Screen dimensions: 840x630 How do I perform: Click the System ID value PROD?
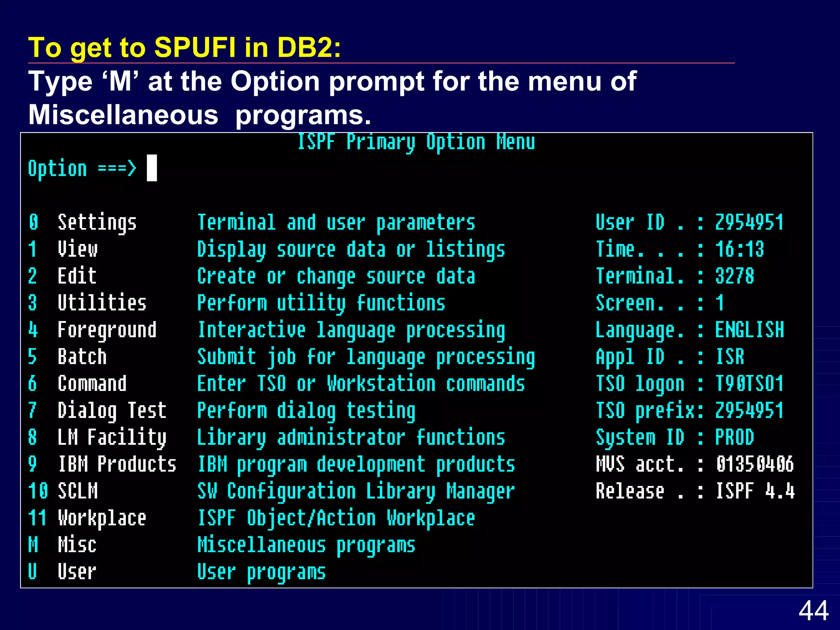click(x=735, y=438)
